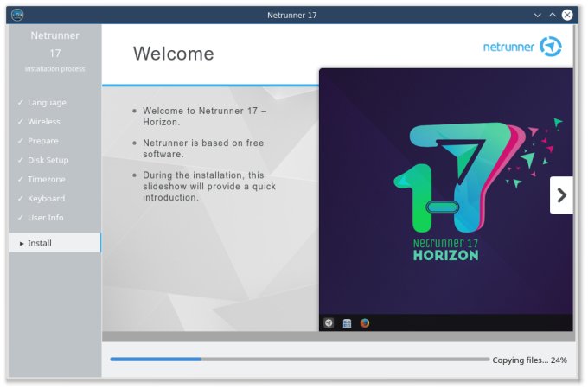Click the 'During the installation' slideshow bullet

(x=209, y=186)
